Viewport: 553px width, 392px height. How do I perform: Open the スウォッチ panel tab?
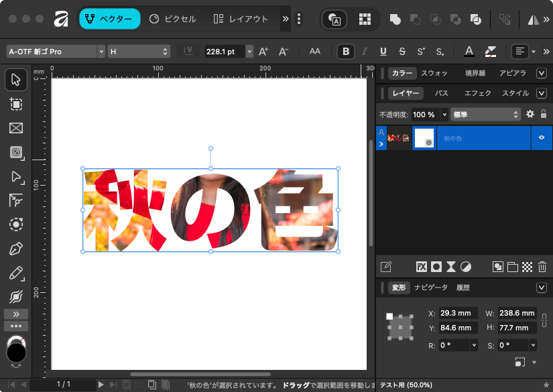[434, 73]
